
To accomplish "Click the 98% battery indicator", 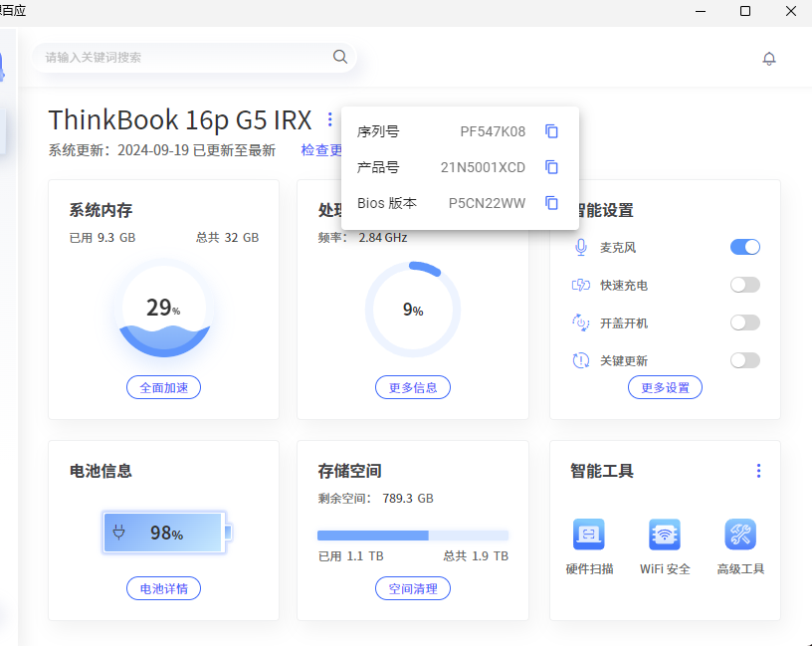I will (x=167, y=533).
